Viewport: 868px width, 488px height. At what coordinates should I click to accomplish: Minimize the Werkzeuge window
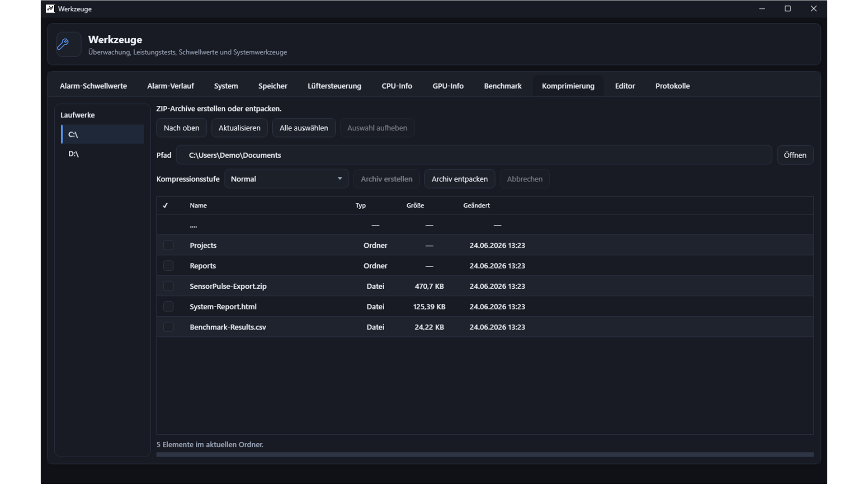pyautogui.click(x=762, y=9)
